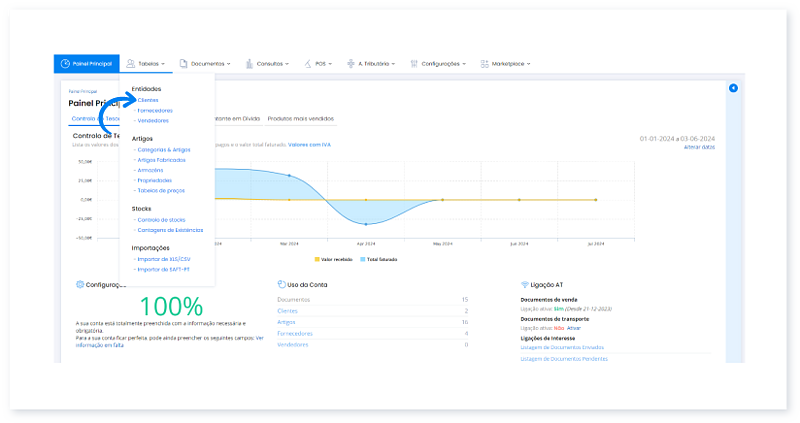Collapse side panel with blue arrow button
Screen dimensions: 800x423
tap(733, 88)
